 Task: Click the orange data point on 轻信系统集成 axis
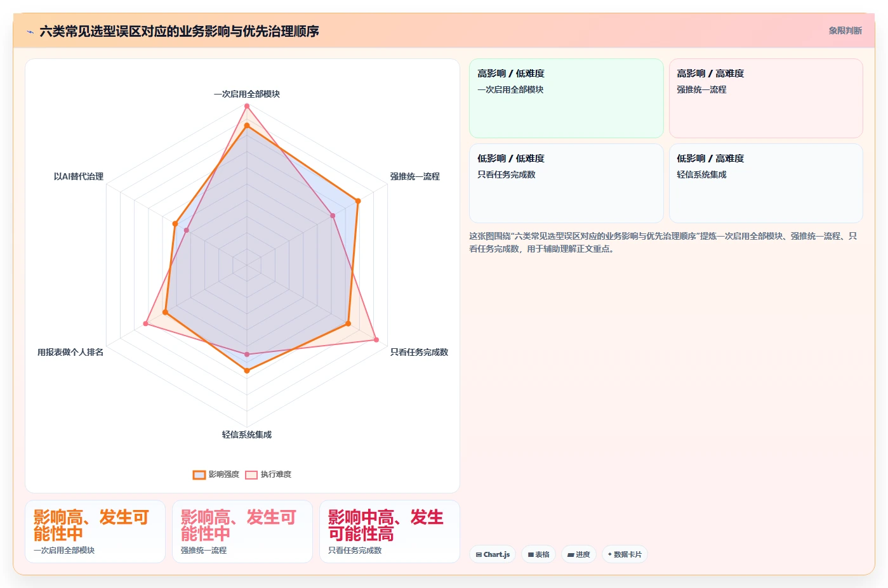247,370
